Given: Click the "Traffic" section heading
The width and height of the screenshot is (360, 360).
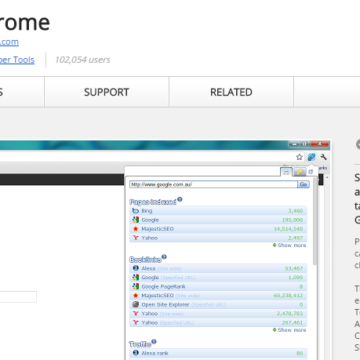Looking at the screenshot, I should tap(140, 344).
